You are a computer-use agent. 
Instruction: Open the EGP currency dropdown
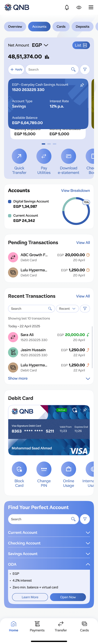[40, 45]
